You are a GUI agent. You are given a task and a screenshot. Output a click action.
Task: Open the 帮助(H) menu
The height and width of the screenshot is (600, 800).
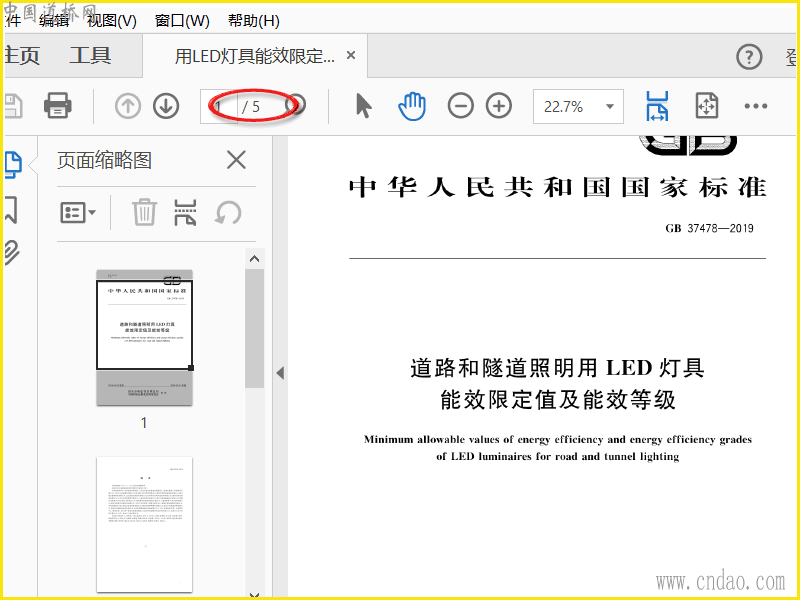pyautogui.click(x=254, y=21)
